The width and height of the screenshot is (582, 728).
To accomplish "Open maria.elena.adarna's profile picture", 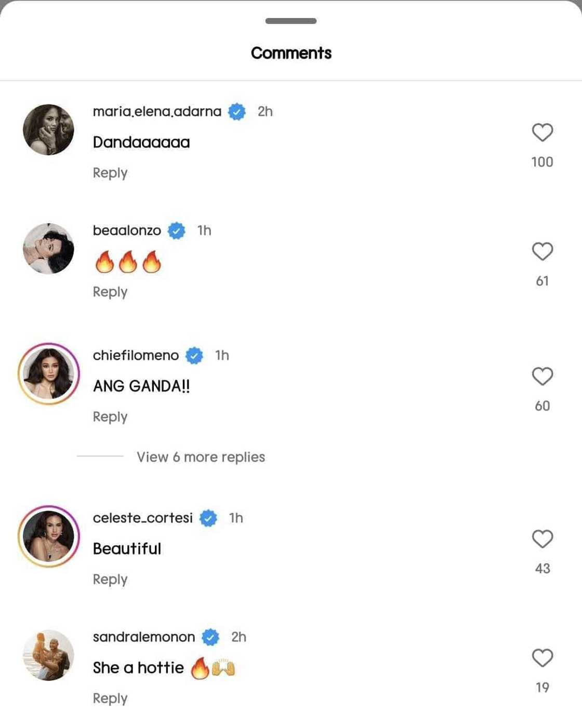I will (x=49, y=130).
